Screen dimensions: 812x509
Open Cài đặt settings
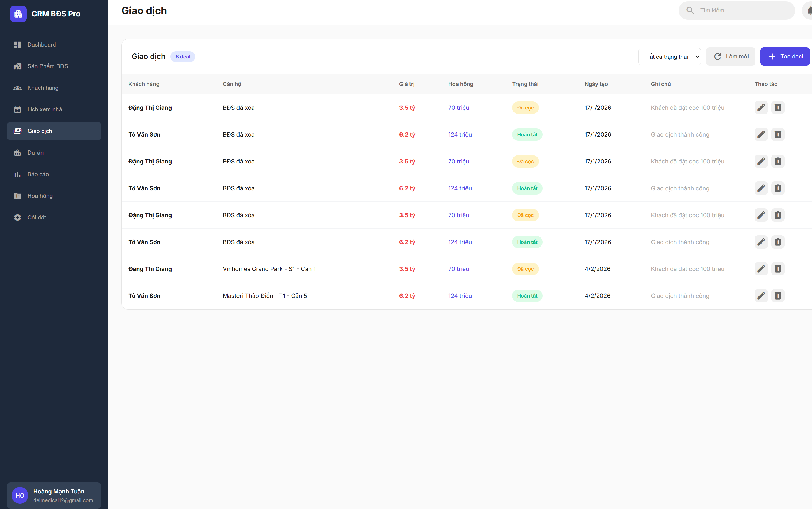[x=36, y=218]
